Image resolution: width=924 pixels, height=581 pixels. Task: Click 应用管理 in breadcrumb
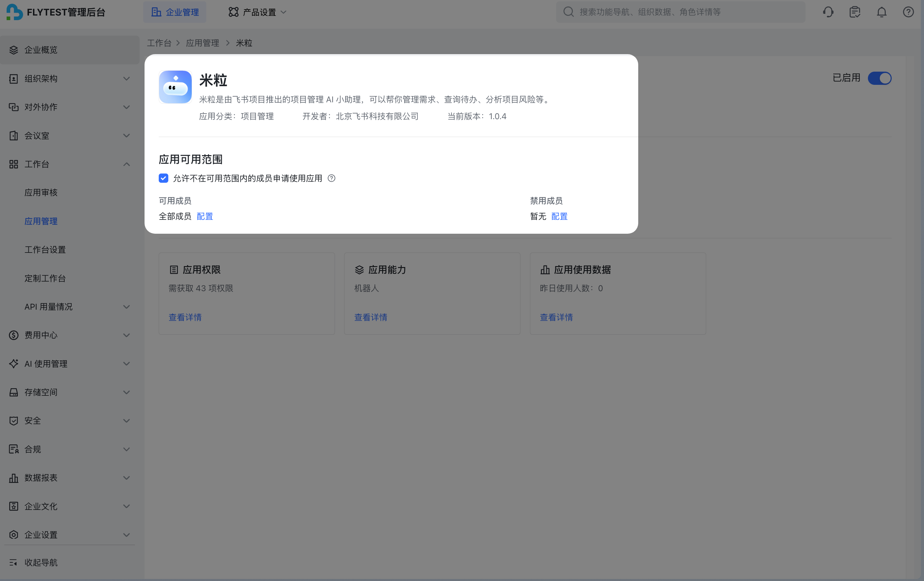point(203,43)
